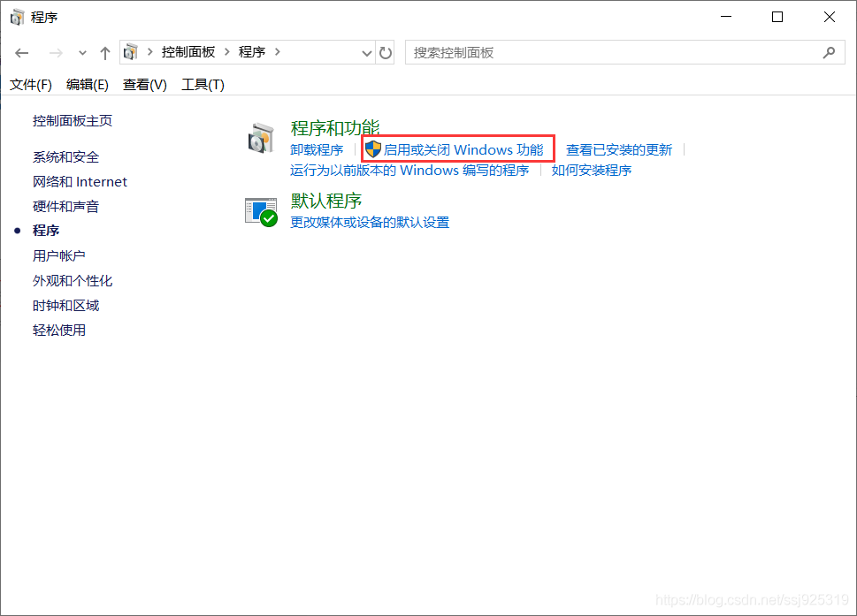Screen dimensions: 857x616
Task: Go to 控制面板主页
Action: click(x=73, y=121)
